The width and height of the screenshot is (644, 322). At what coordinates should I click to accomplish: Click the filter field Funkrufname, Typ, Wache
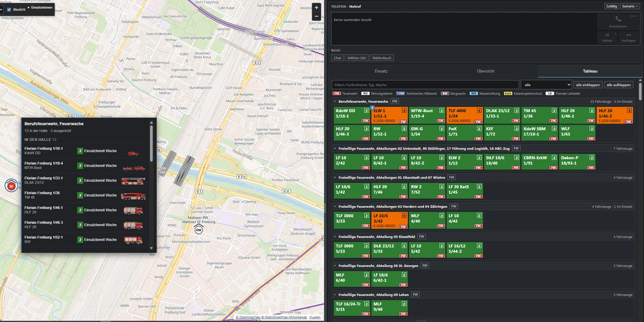[425, 85]
